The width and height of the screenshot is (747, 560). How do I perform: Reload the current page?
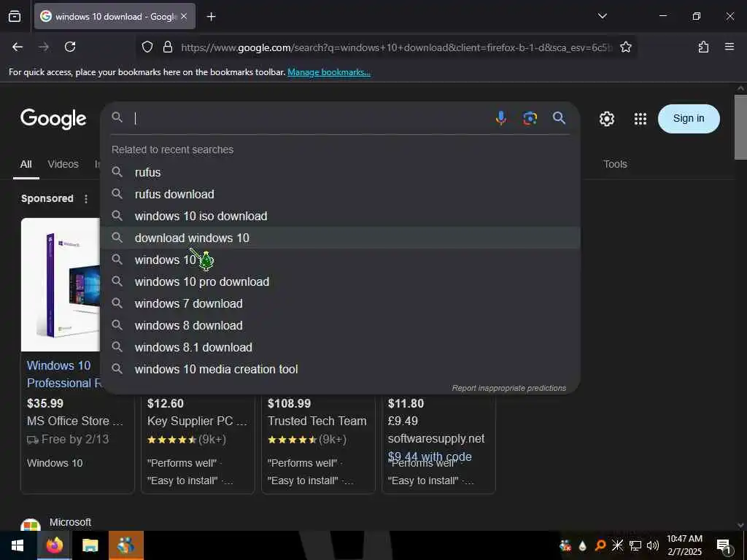click(70, 47)
